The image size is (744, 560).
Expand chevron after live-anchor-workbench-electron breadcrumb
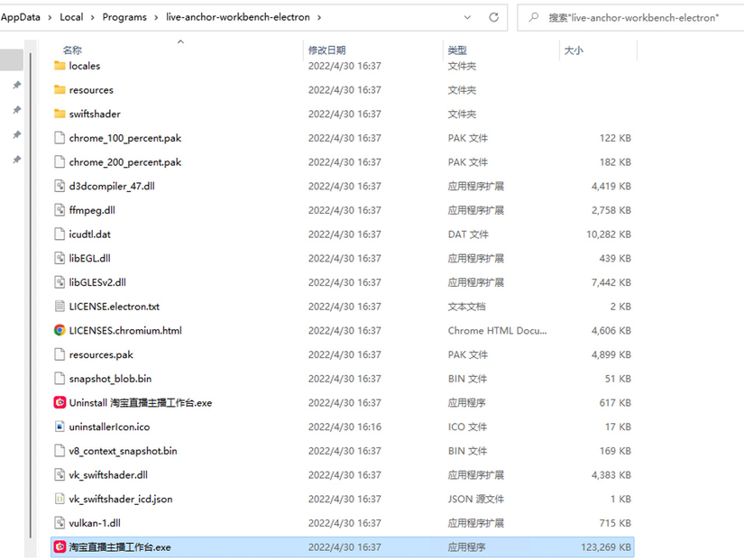[x=319, y=17]
